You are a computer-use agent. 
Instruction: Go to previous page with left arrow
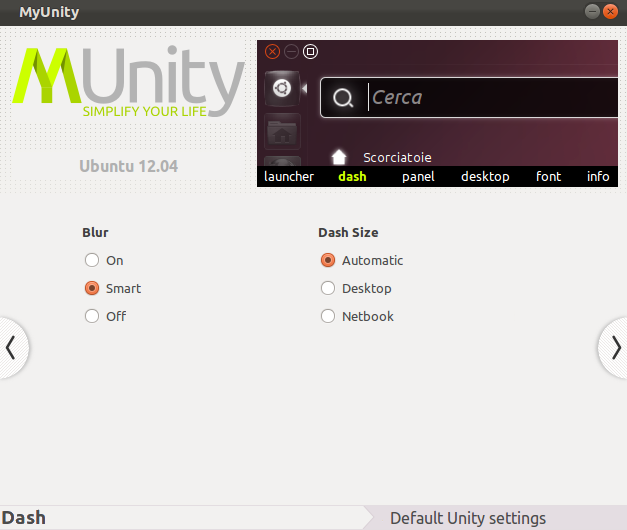12,348
